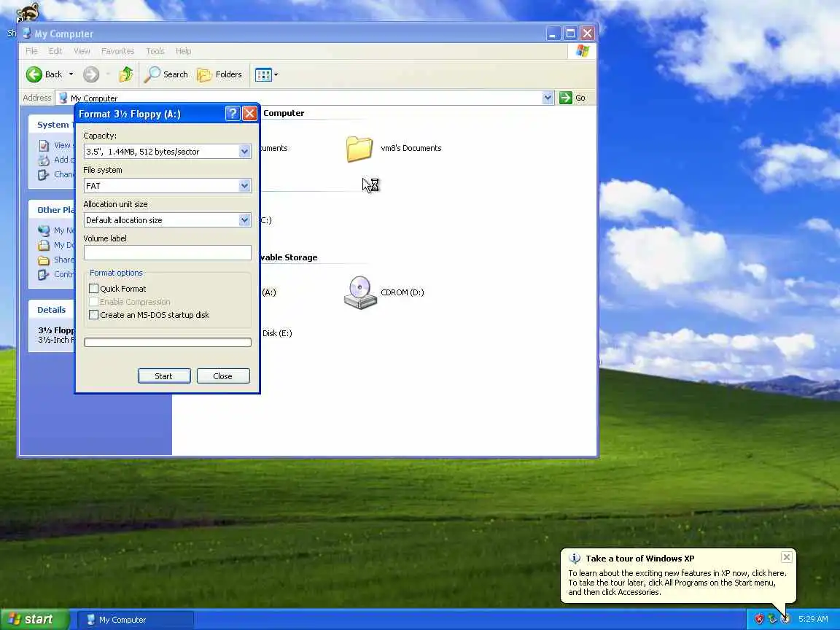Click the format progress bar
The image size is (840, 630).
coord(167,342)
